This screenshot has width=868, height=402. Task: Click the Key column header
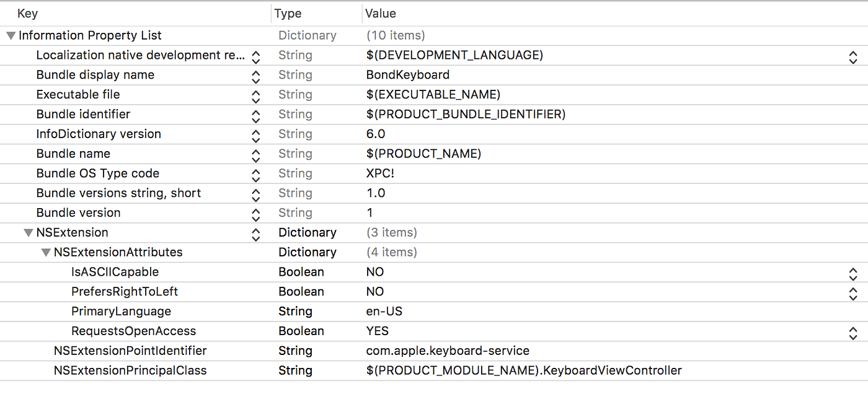coord(28,14)
